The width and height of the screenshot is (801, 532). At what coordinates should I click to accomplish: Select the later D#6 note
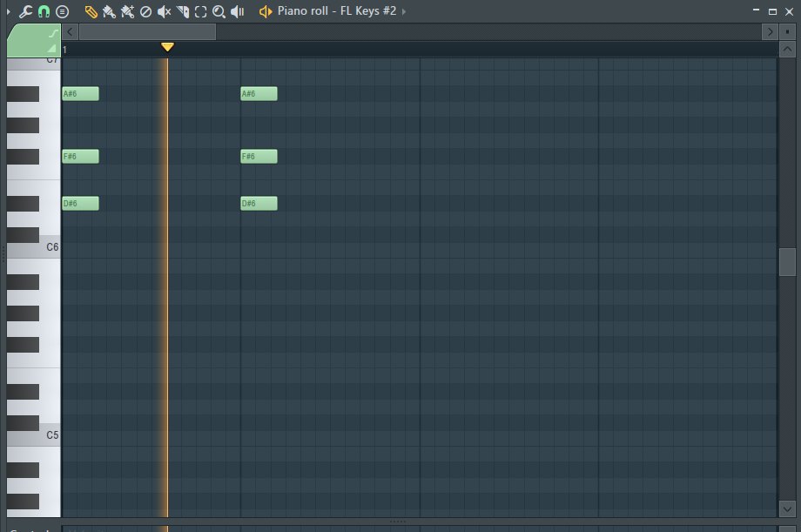click(259, 204)
